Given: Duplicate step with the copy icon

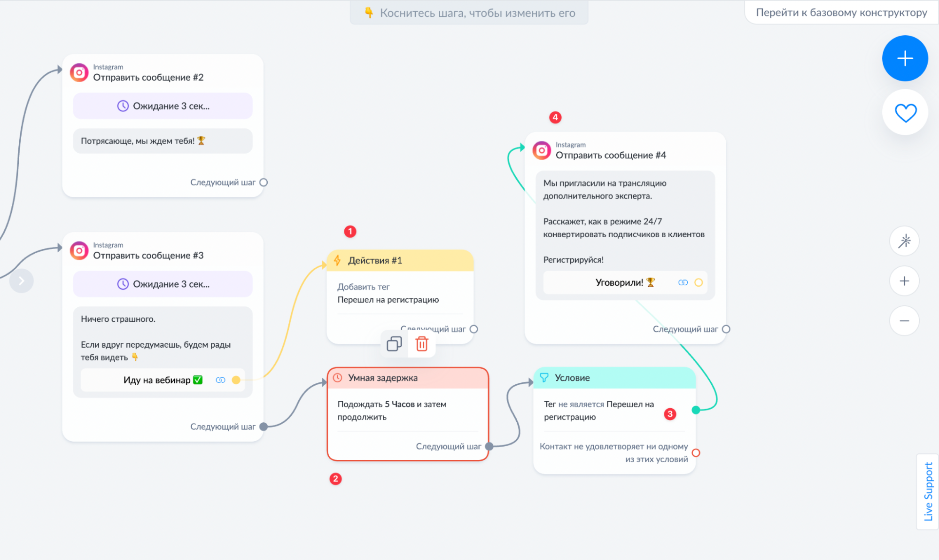Looking at the screenshot, I should (x=394, y=344).
